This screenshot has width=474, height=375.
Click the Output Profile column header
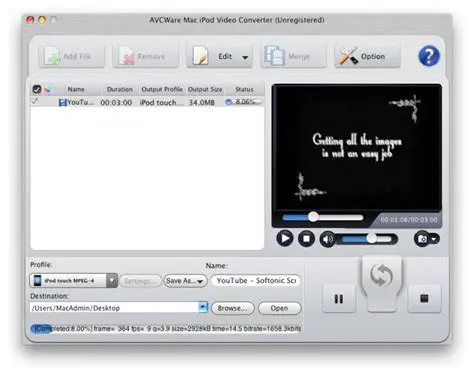(x=162, y=89)
